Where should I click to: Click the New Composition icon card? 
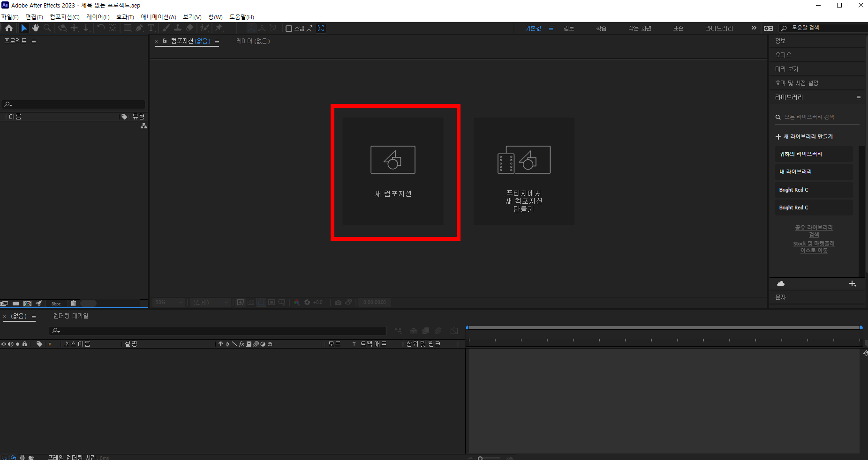click(393, 171)
